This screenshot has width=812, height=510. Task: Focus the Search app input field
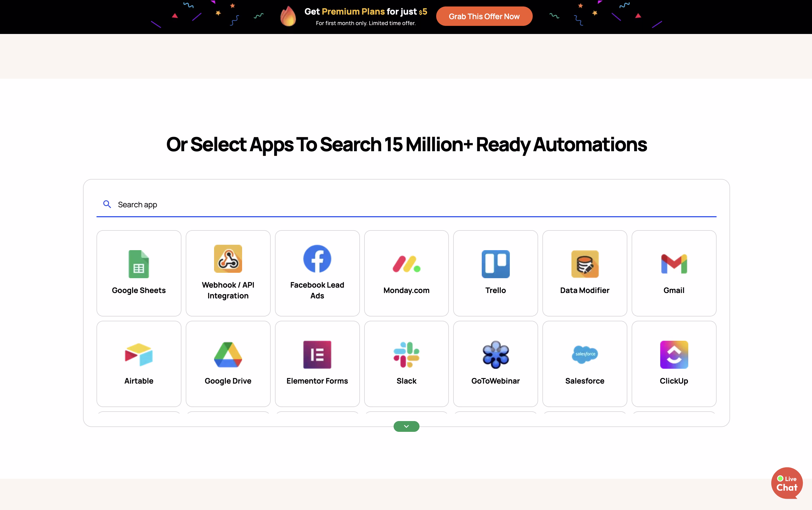[406, 204]
